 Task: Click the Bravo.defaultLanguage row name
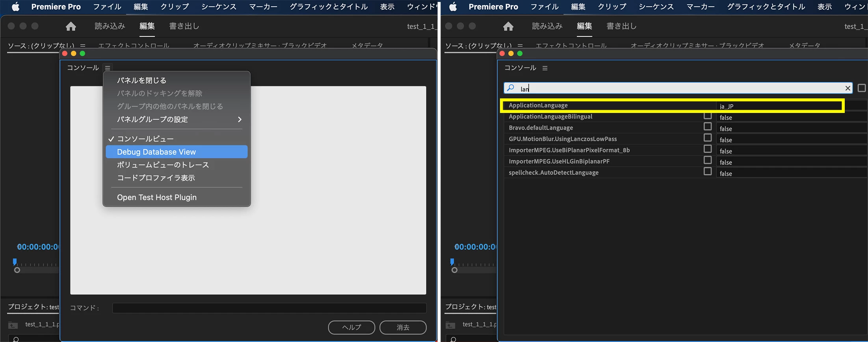(541, 128)
